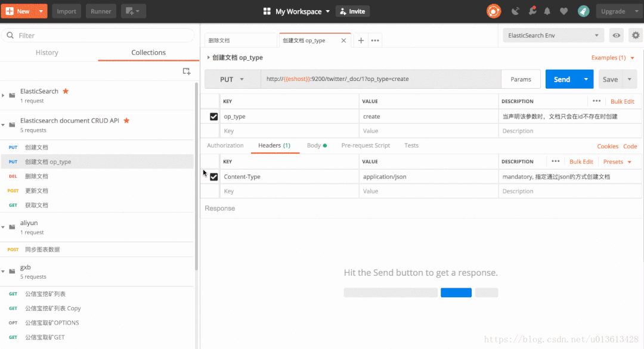
Task: Click the request URL input field
Action: tap(380, 79)
